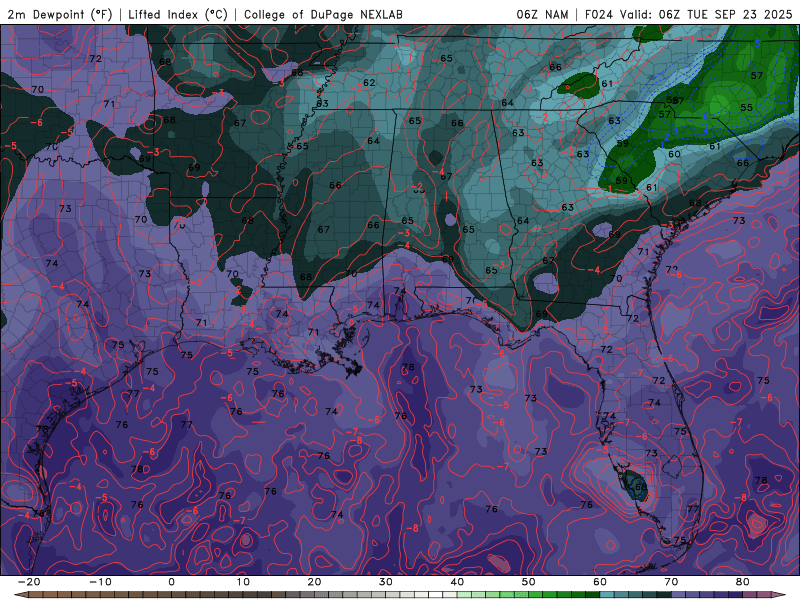Click the "Lifted Index (°C)" title text

click(x=178, y=14)
